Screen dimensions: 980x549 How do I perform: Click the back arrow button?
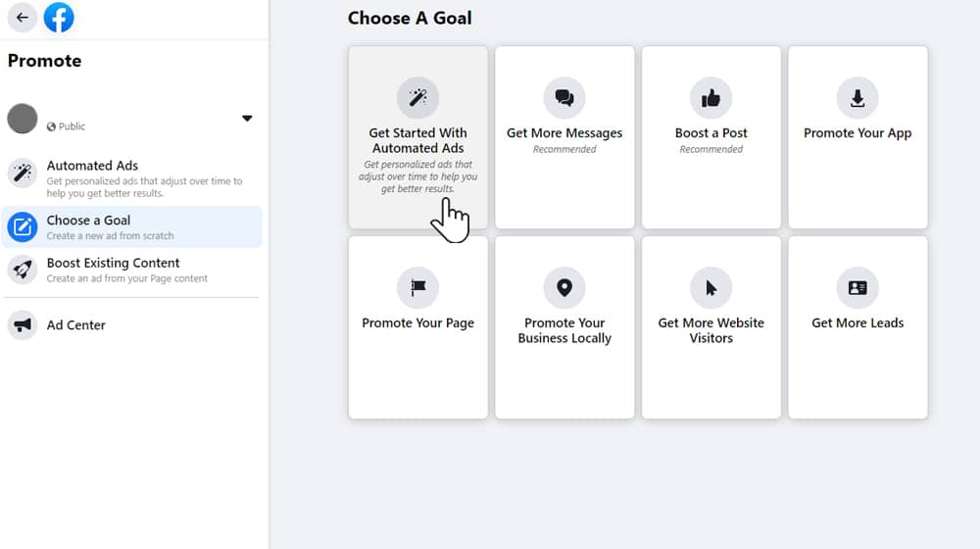(x=22, y=18)
